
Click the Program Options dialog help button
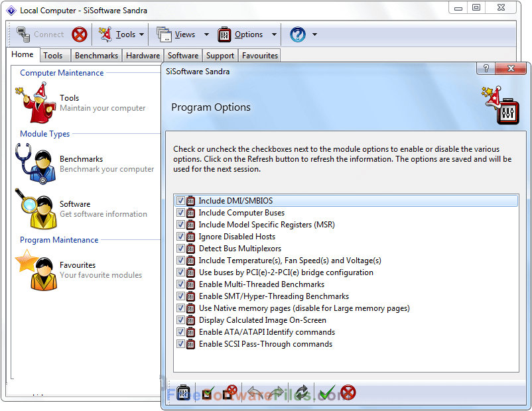[486, 68]
